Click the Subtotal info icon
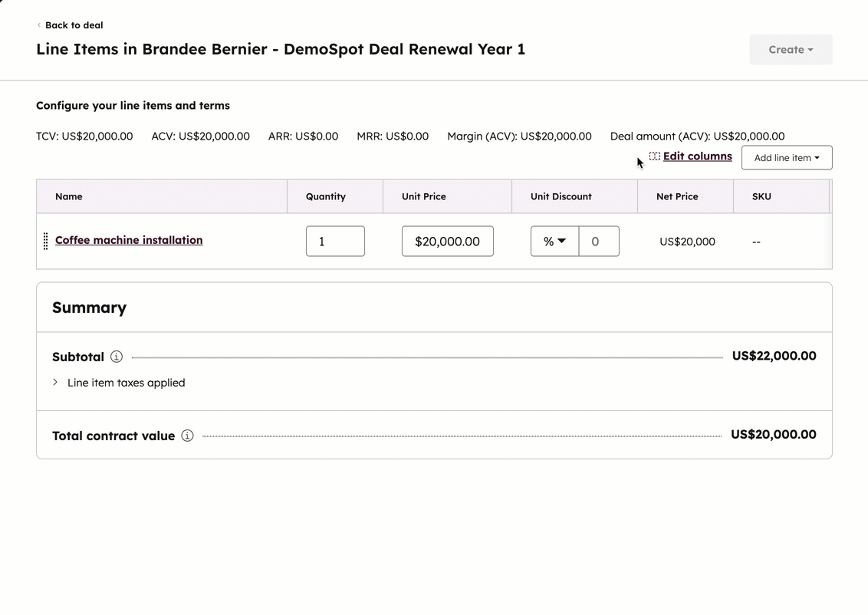Screen dimensions: 868x615 tap(117, 357)
